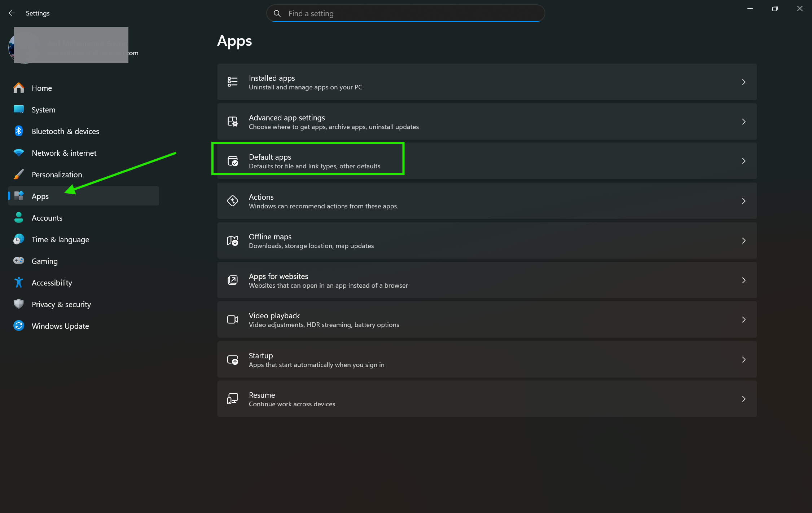Open Actions row chevron
The height and width of the screenshot is (513, 812).
(x=743, y=201)
